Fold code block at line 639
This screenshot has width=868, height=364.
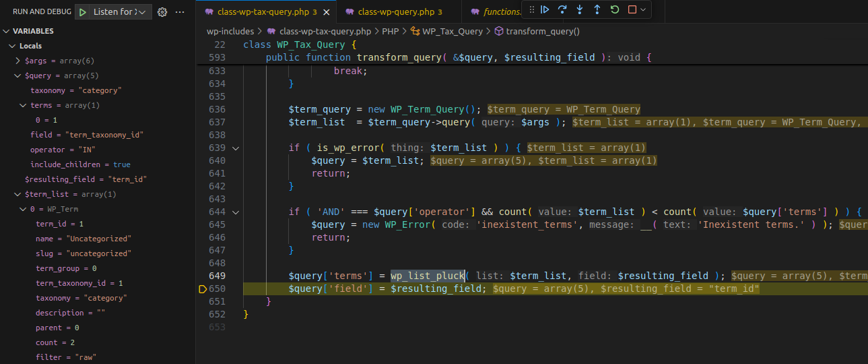(x=235, y=148)
